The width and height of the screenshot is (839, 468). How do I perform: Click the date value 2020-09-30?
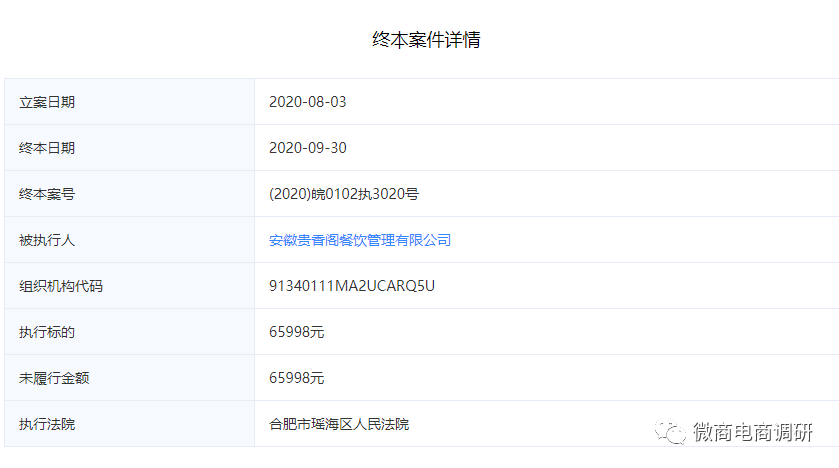point(308,148)
